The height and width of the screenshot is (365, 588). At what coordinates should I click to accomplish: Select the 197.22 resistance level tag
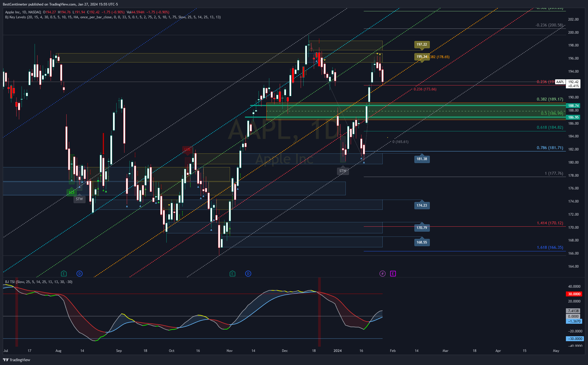tap(422, 44)
